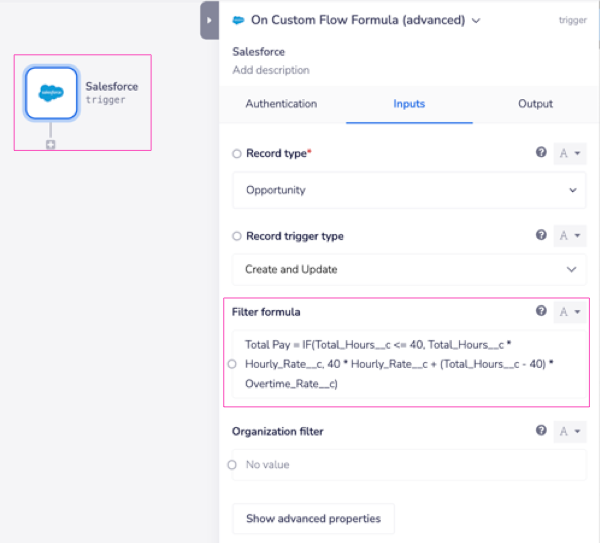This screenshot has width=600, height=543.
Task: Open help for Organization filter
Action: (541, 430)
